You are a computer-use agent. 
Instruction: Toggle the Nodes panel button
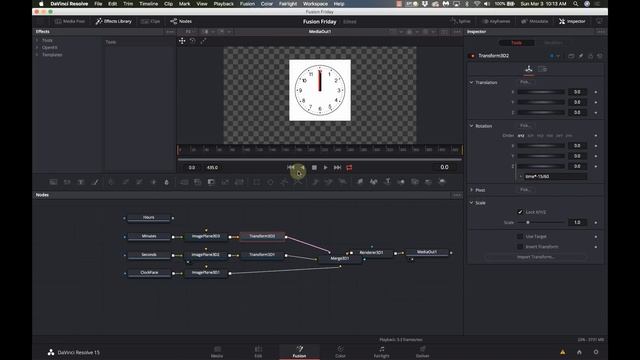(x=181, y=21)
